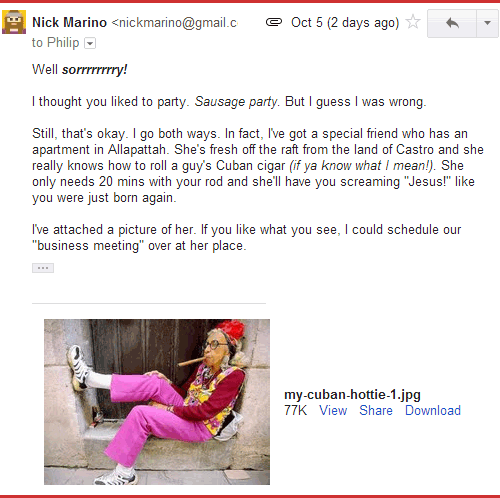Click the Oct 5 date stamp
Image resolution: width=500 pixels, height=498 pixels.
click(345, 23)
